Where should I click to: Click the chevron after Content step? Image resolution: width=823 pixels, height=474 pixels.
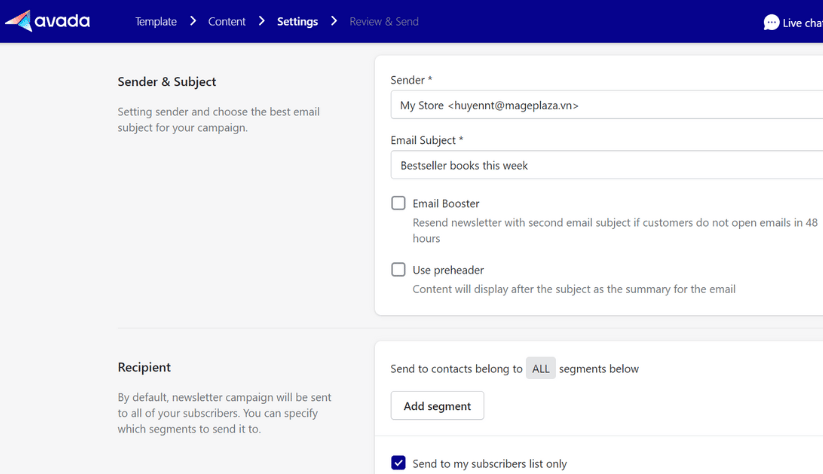262,21
